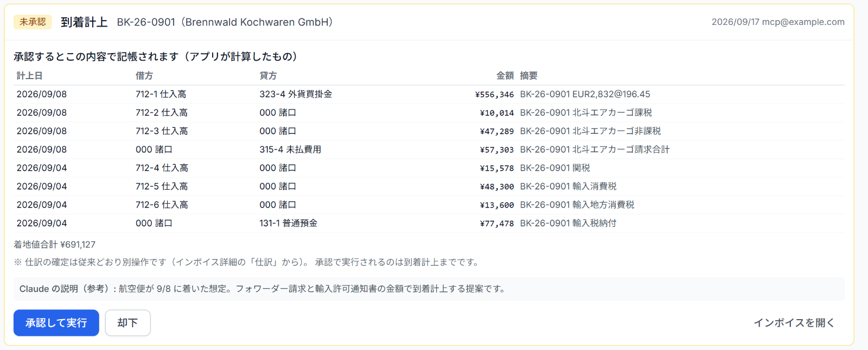Click the 2026/09/04 date in the ¥77,478 row

click(42, 223)
